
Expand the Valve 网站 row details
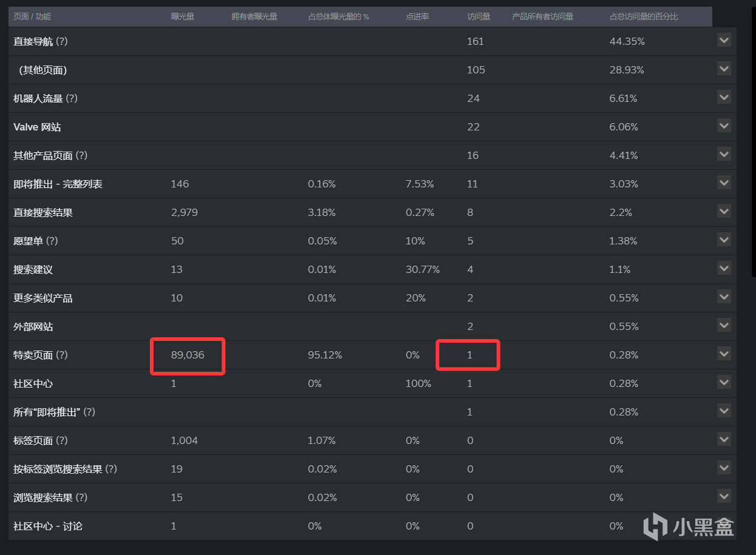[724, 126]
